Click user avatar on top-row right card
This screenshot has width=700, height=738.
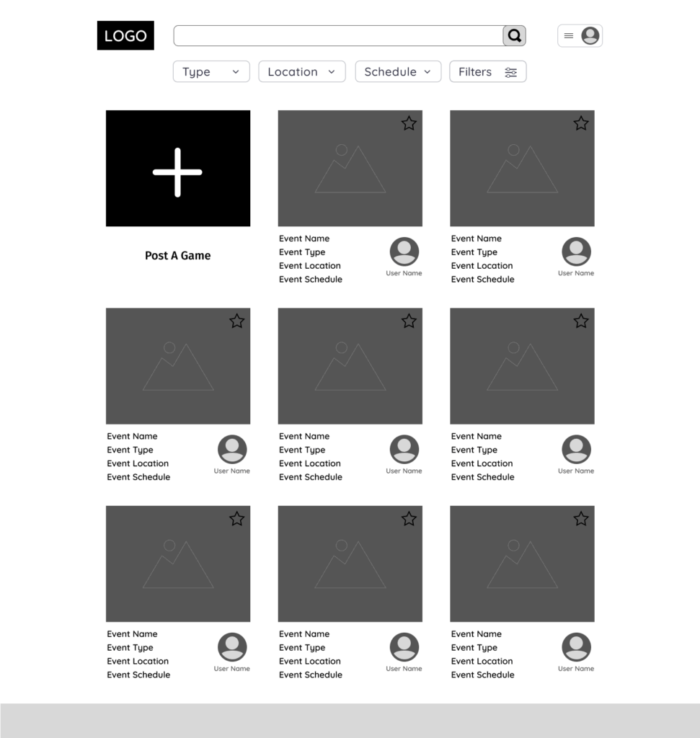[x=577, y=252]
